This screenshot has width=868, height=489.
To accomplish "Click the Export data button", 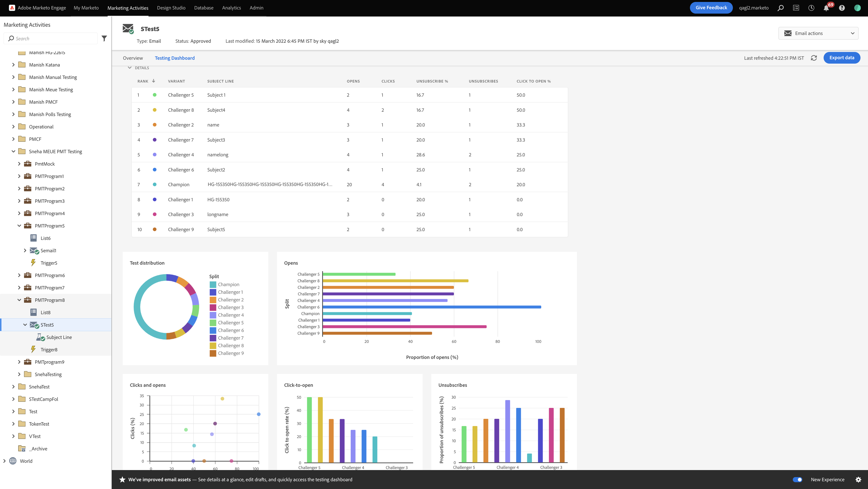I will point(841,58).
